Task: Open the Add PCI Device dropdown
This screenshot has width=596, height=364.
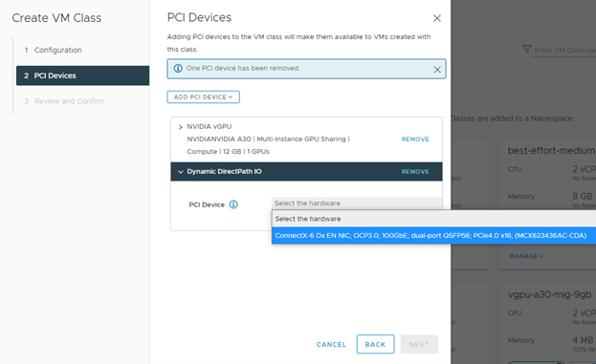Action: [x=204, y=96]
